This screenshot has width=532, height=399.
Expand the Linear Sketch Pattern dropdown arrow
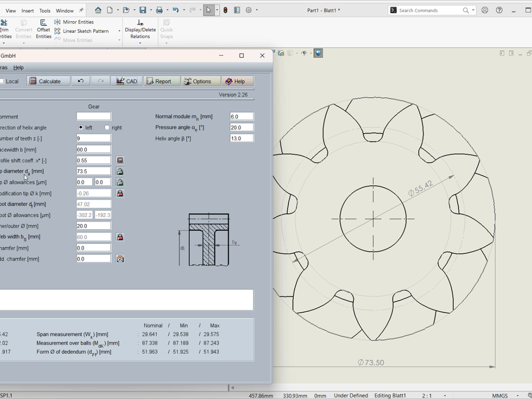[x=119, y=31]
